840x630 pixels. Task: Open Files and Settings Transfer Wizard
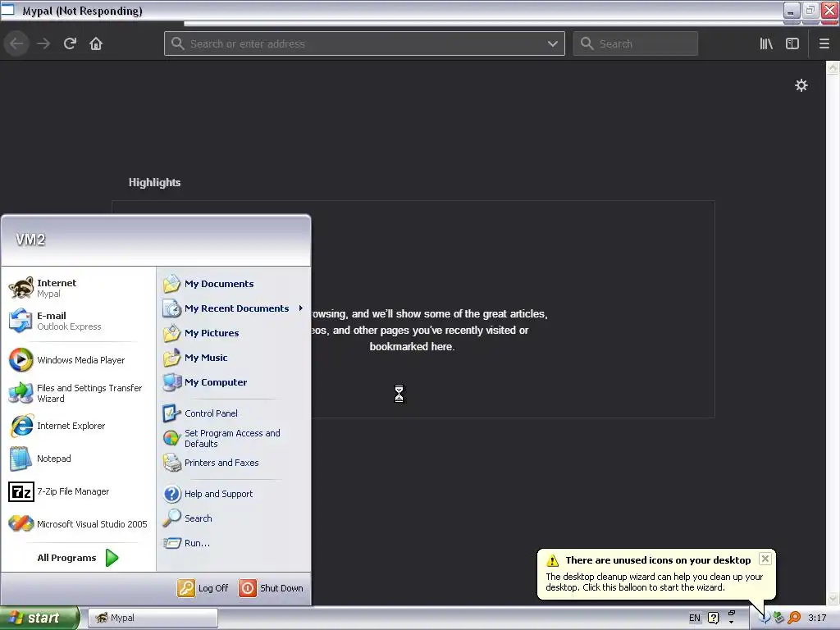[78, 393]
